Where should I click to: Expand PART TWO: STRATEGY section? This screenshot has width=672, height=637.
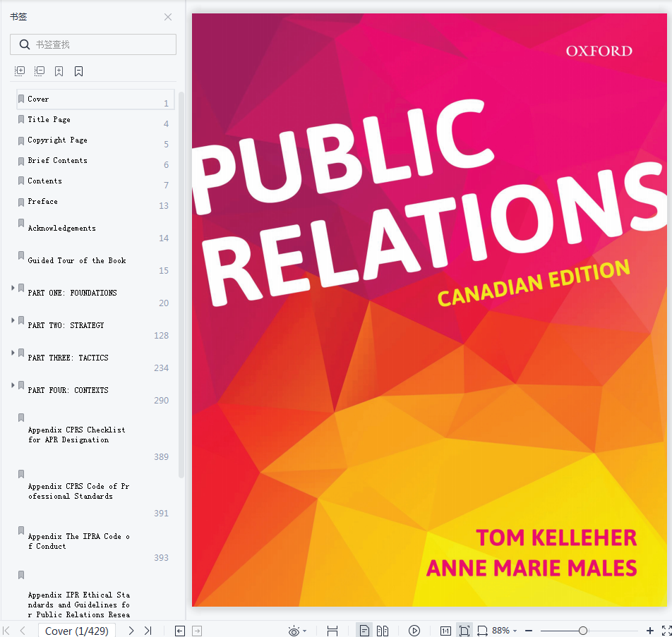pyautogui.click(x=13, y=320)
